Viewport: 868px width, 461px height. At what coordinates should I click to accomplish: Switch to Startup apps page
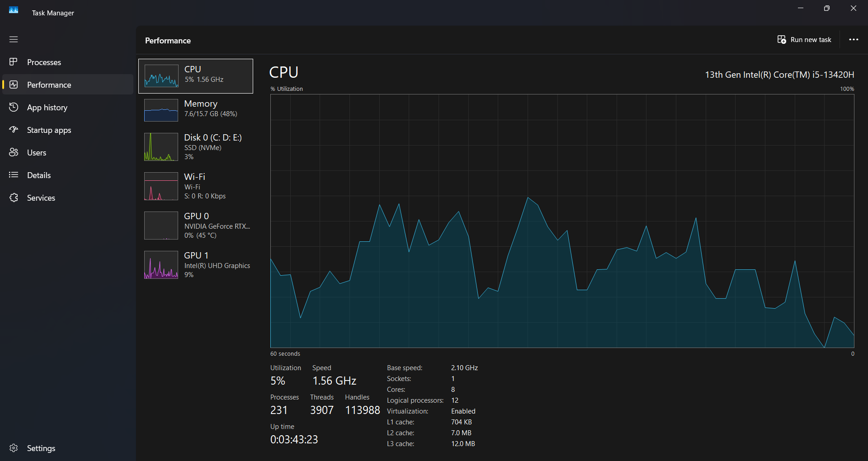(68, 130)
